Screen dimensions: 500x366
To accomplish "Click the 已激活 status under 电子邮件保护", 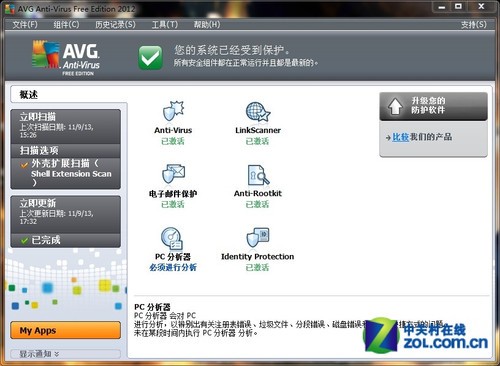I will coord(173,204).
